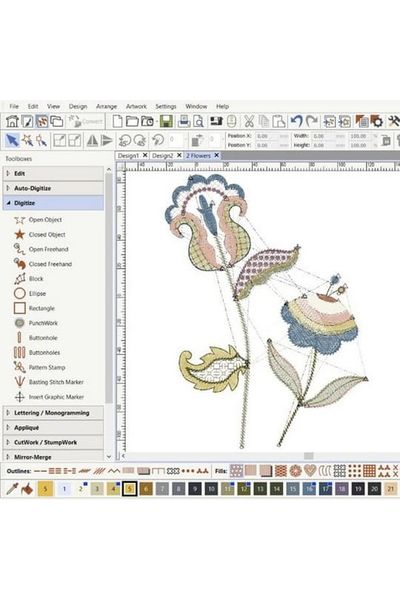Expand the Mirror-Merge toolbox
This screenshot has width=400, height=600.
(x=53, y=457)
